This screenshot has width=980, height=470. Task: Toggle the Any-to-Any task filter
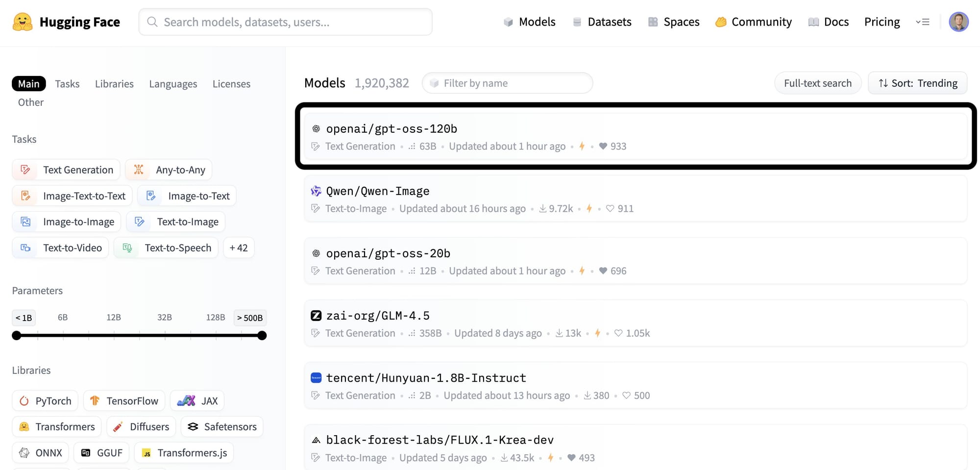pyautogui.click(x=169, y=170)
